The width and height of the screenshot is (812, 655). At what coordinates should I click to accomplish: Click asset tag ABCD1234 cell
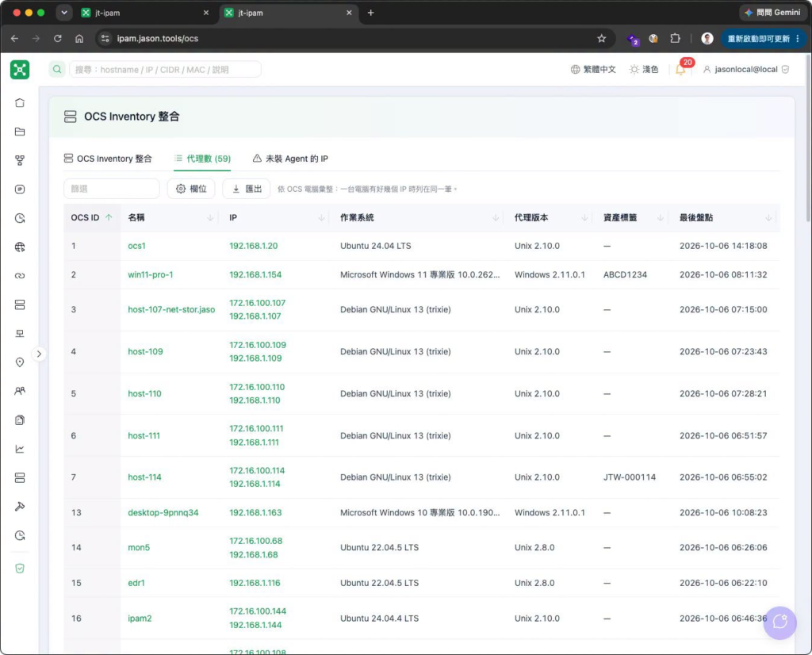click(625, 274)
